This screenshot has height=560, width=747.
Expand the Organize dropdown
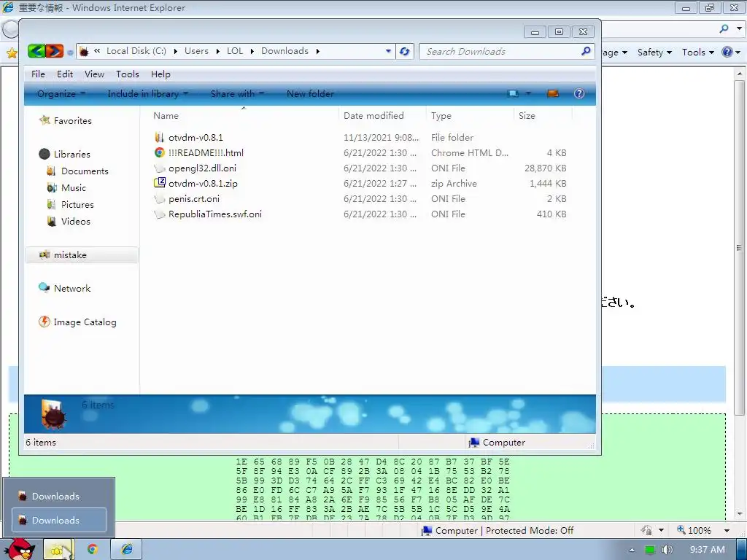(x=61, y=93)
